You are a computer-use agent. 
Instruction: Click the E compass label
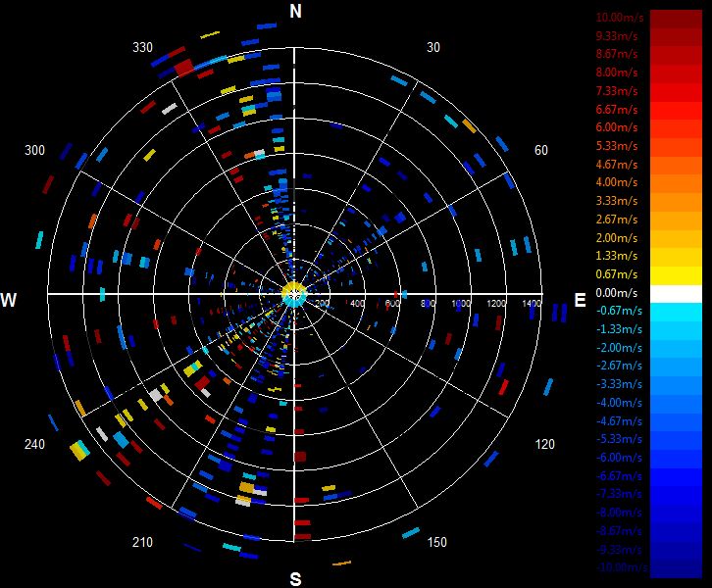[x=580, y=300]
